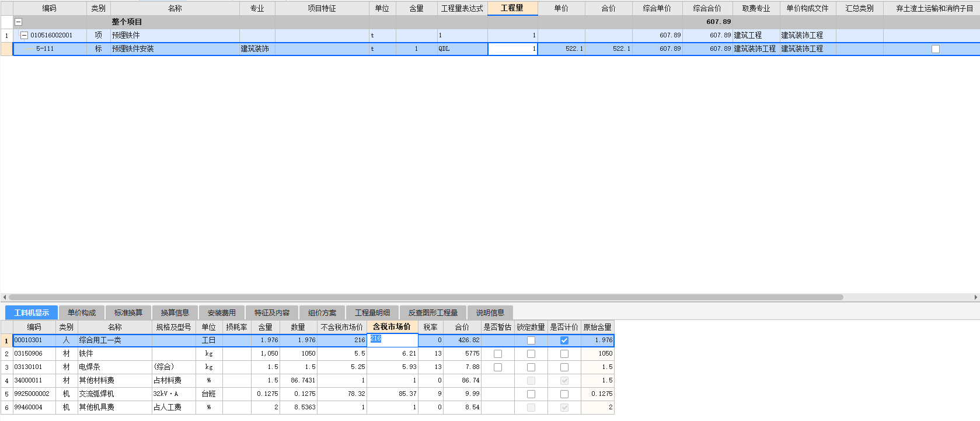Image resolution: width=980 pixels, height=421 pixels.
Task: Click the 工程量 column header
Action: pos(512,8)
